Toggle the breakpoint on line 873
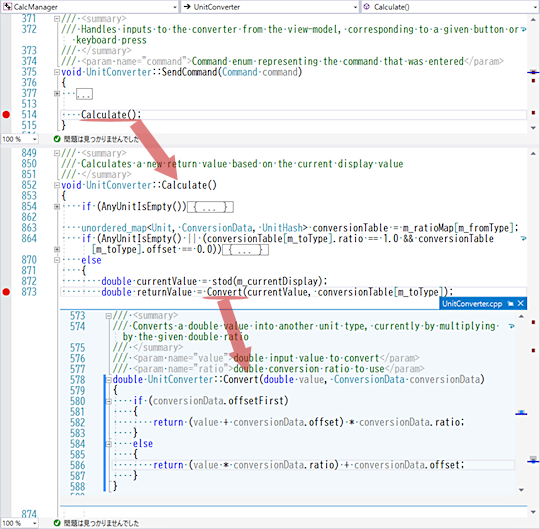 (x=6, y=292)
